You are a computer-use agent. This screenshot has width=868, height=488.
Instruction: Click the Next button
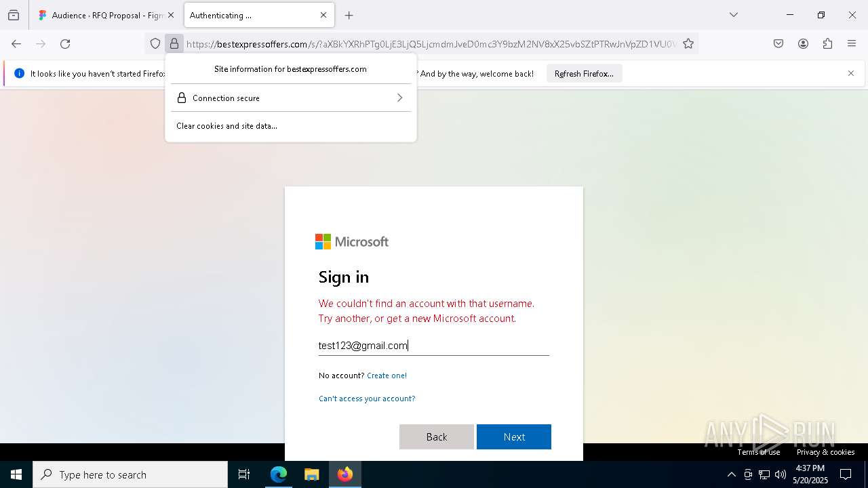pos(514,437)
